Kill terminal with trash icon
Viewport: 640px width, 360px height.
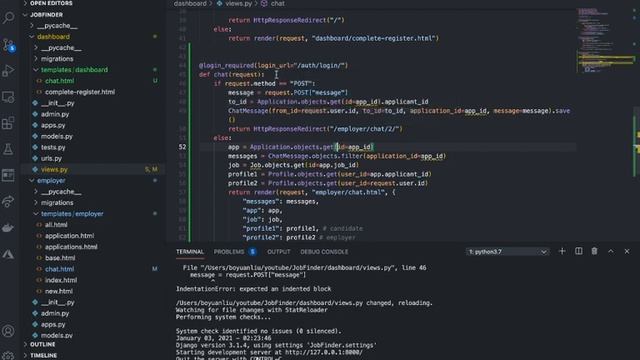point(594,251)
